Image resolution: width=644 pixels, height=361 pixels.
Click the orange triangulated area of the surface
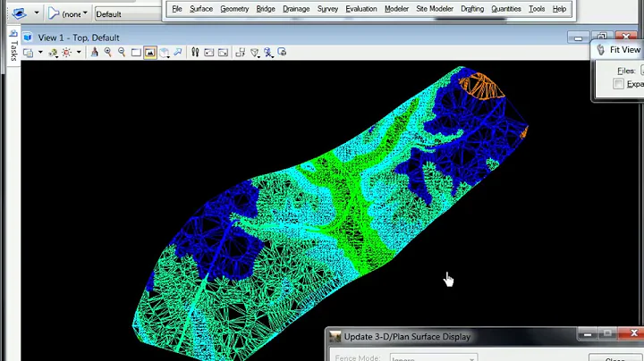(481, 87)
